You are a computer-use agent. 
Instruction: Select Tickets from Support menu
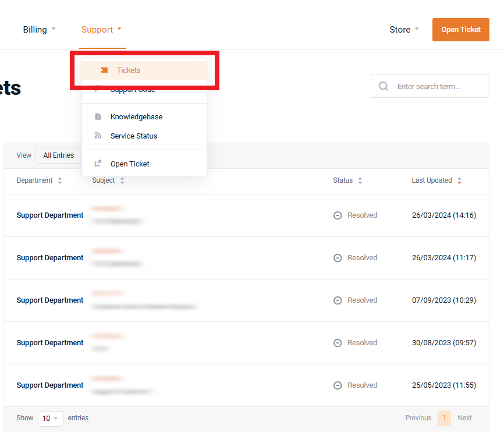click(129, 70)
